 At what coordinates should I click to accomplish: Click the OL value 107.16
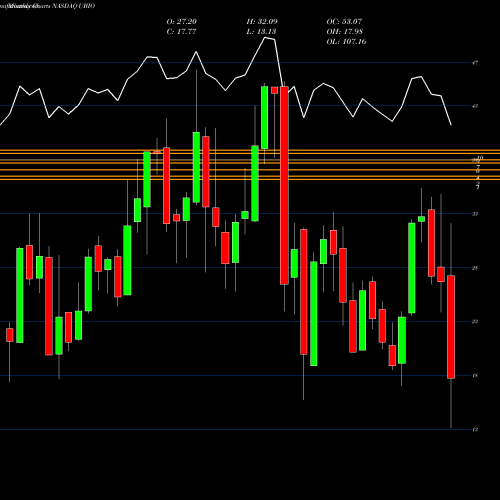(x=346, y=42)
